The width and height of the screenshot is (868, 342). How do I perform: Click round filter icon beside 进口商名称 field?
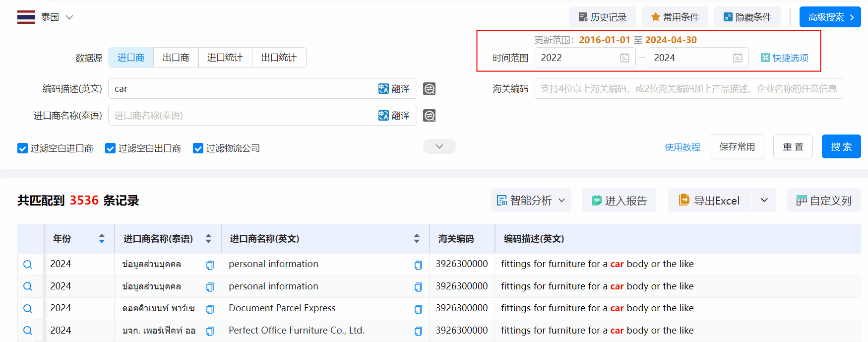tap(429, 116)
